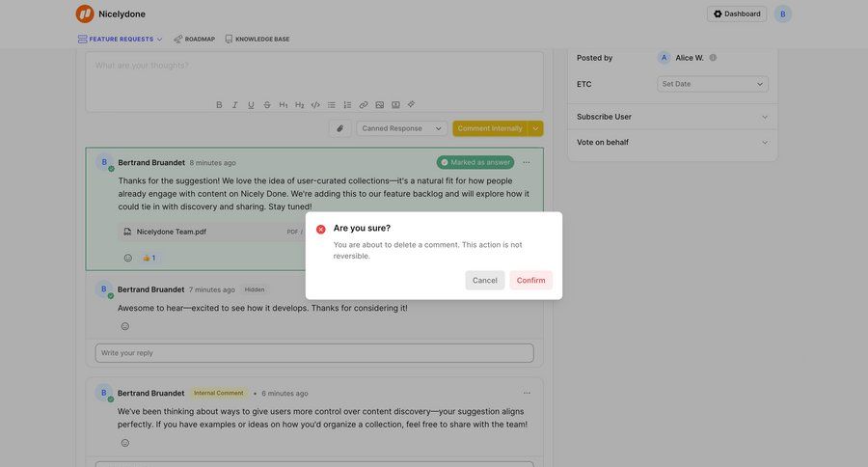Insert an image in editor

pos(379,105)
